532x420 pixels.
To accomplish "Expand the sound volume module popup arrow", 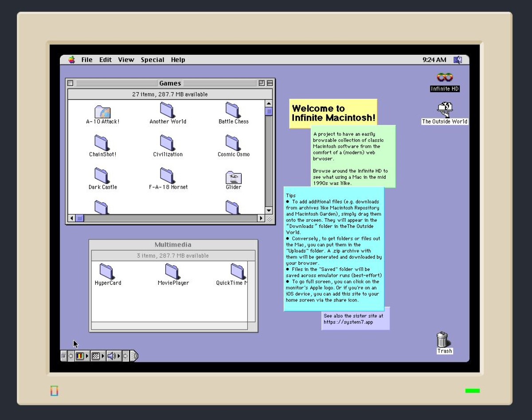I will point(119,356).
